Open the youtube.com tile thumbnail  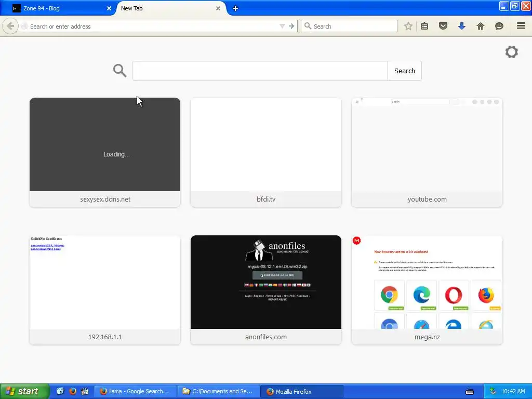[x=427, y=144]
